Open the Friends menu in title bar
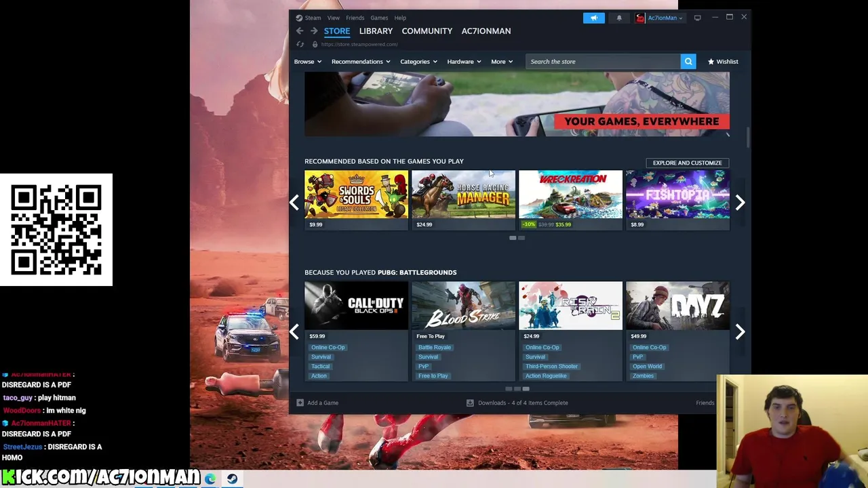868x488 pixels. pyautogui.click(x=355, y=18)
